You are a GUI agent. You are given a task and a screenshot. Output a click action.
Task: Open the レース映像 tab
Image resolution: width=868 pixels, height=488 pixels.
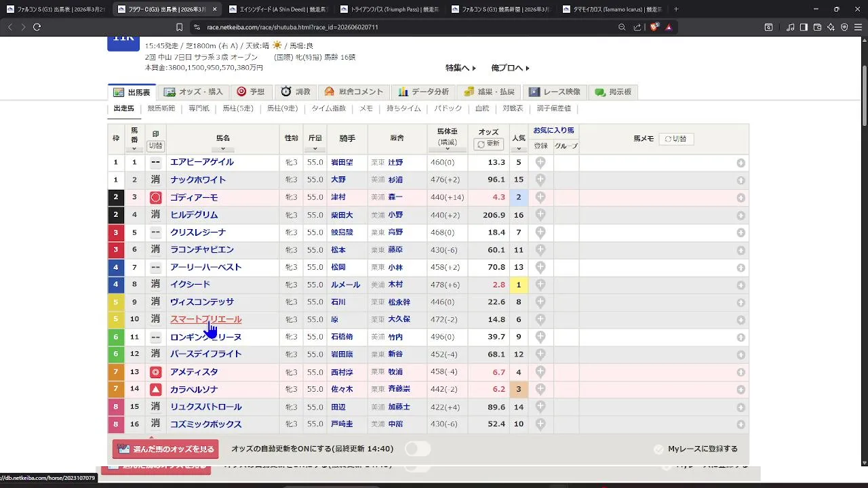click(x=555, y=91)
